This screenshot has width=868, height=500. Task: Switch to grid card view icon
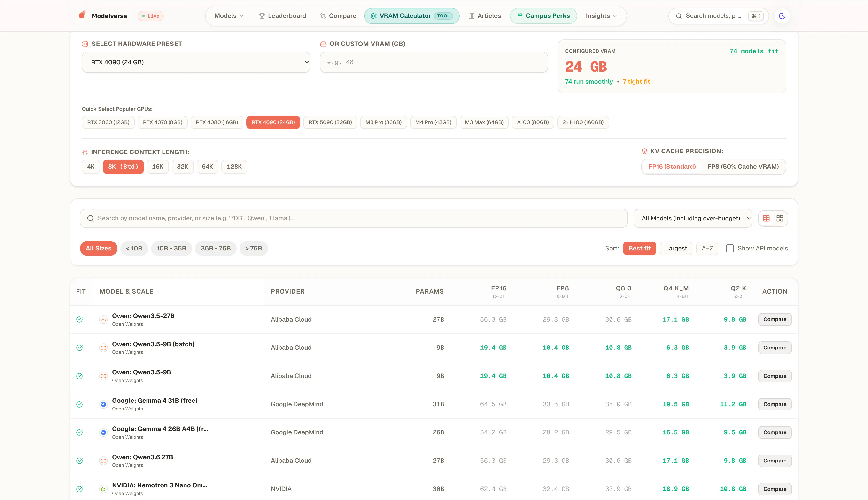[x=780, y=218]
